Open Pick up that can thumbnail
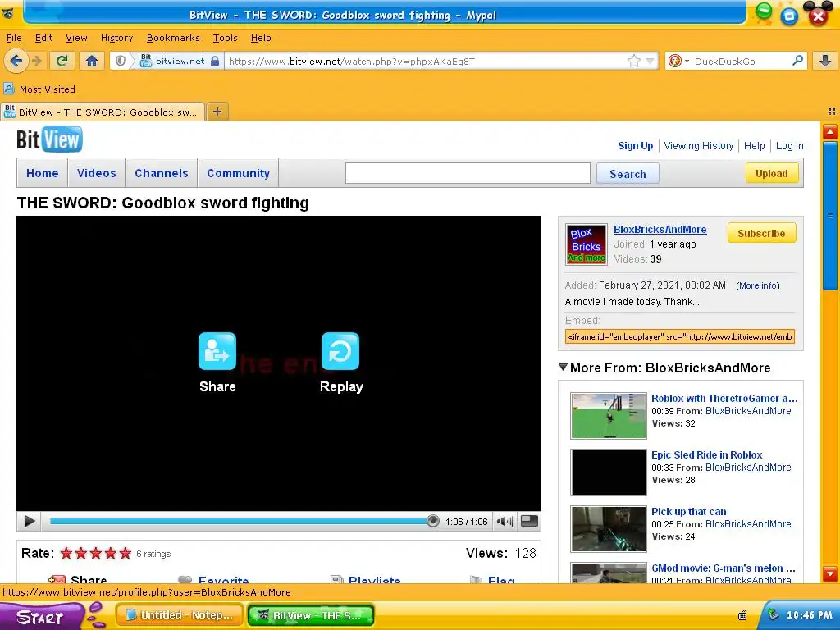840x630 pixels. (x=608, y=529)
